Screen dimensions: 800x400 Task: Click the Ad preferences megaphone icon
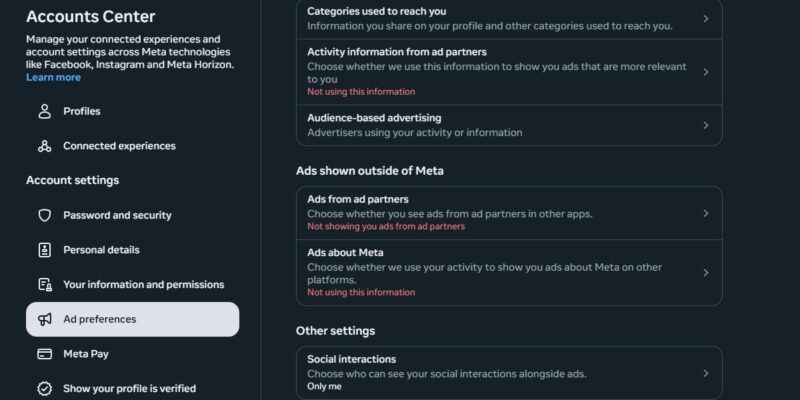(x=44, y=320)
